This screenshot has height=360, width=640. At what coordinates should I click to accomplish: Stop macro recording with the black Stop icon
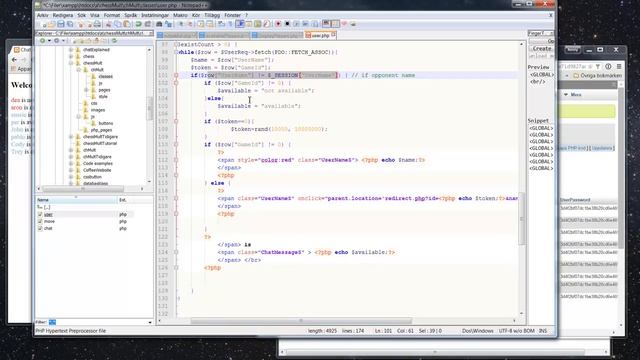pyautogui.click(x=287, y=24)
